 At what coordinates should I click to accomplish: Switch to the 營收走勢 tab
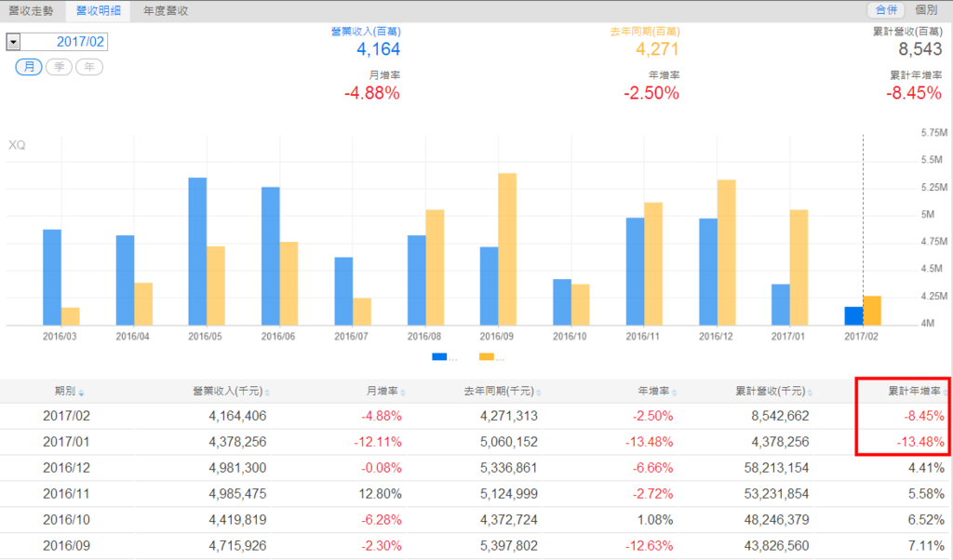(31, 11)
